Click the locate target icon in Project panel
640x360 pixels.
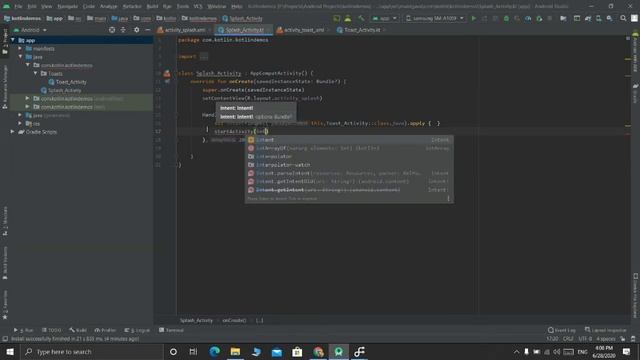[112, 30]
